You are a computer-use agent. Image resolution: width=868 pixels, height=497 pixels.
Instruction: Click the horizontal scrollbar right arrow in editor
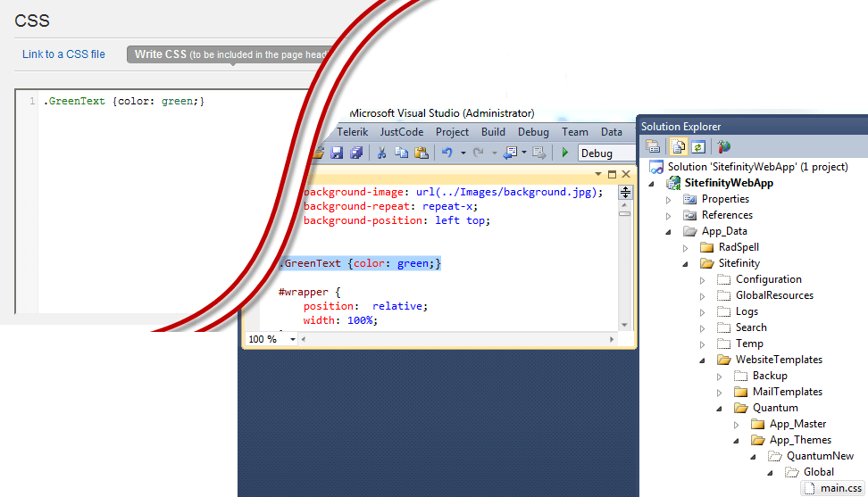611,339
